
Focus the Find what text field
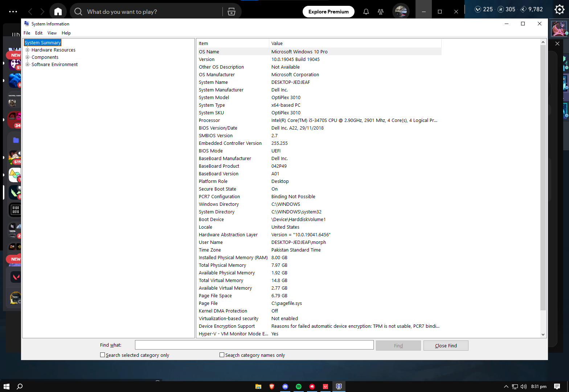[254, 345]
